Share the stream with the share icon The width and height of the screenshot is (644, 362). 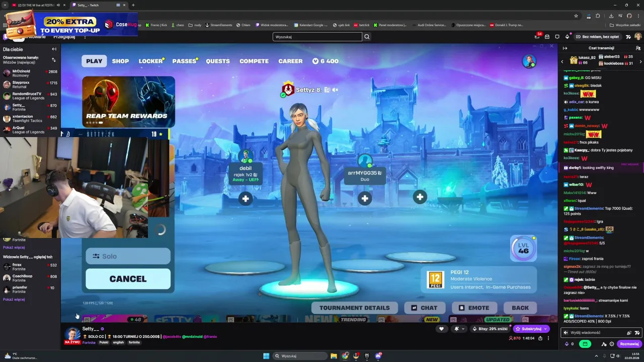click(540, 338)
